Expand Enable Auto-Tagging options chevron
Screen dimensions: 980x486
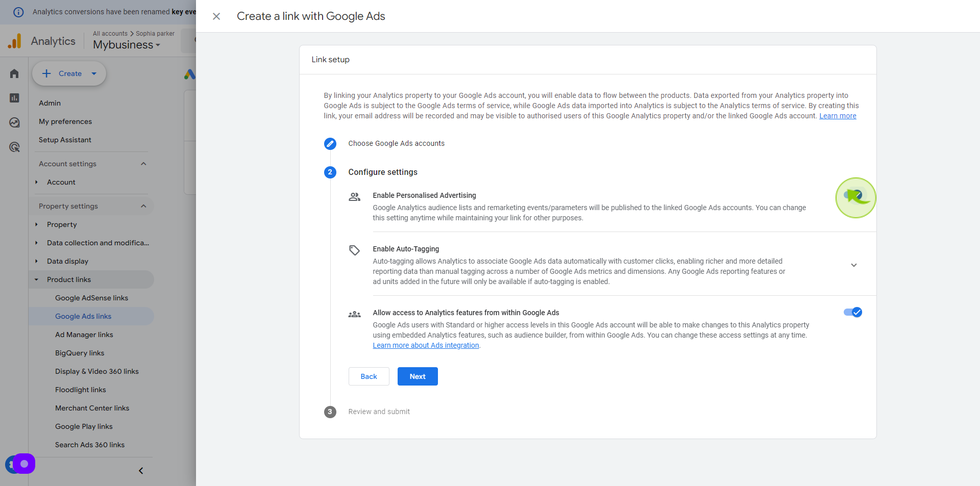click(854, 265)
